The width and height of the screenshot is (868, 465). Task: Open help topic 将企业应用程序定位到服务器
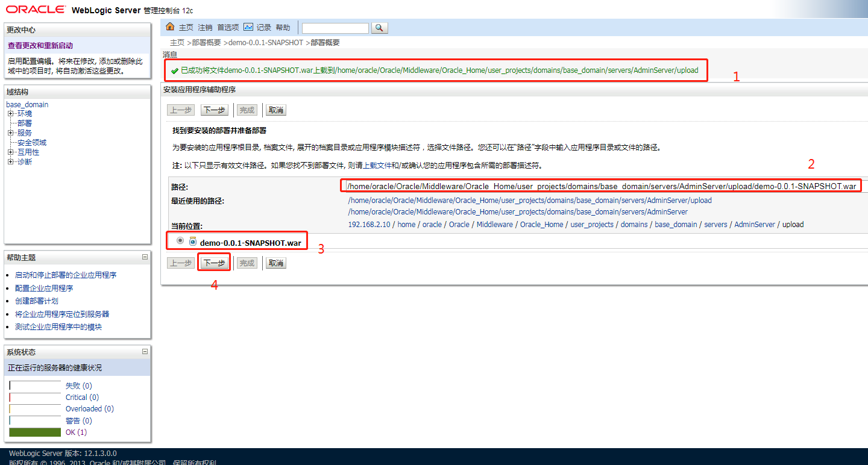(x=62, y=314)
